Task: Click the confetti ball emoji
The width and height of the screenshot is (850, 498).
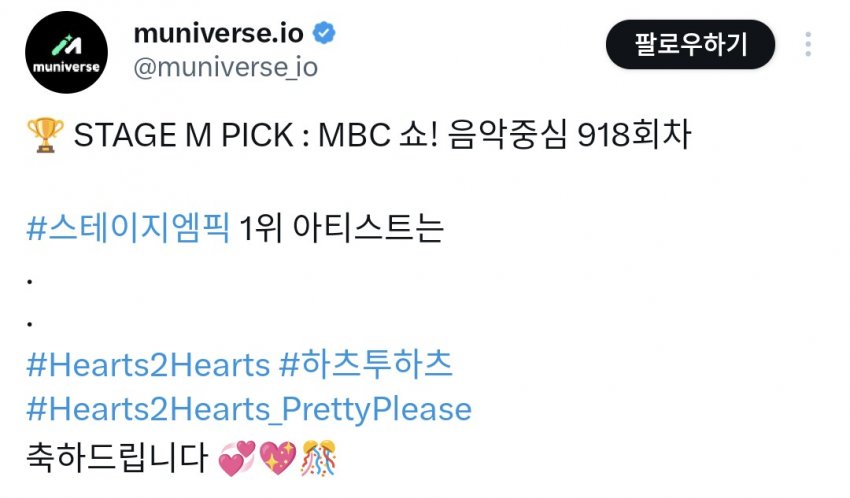Action: click(x=319, y=458)
